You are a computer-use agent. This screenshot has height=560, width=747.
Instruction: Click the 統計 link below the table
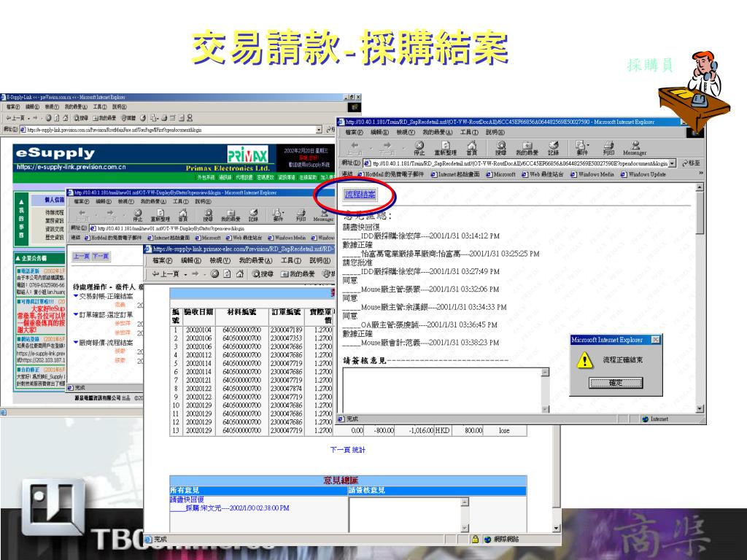coord(359,449)
